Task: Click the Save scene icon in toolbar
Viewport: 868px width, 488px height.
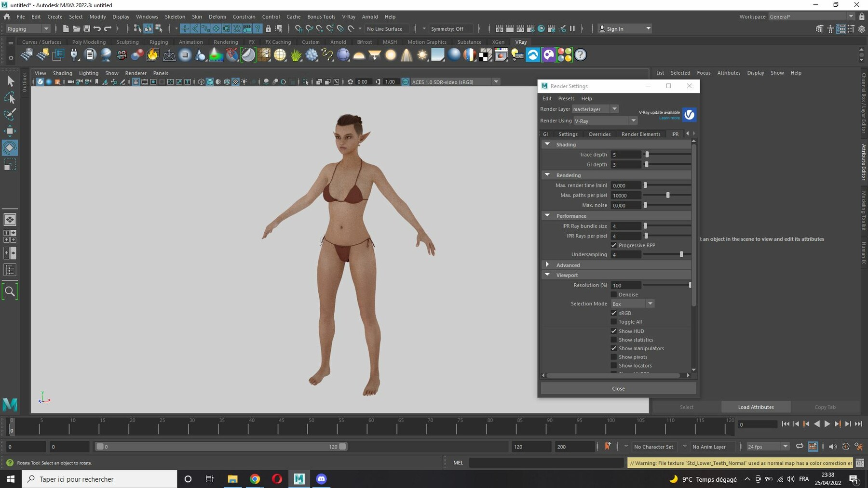Action: 87,29
